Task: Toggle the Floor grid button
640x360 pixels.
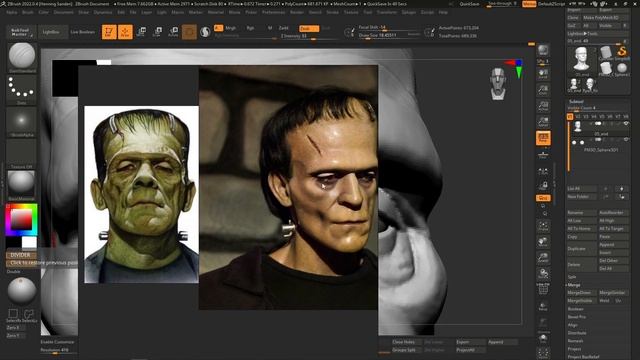Action: tap(543, 154)
